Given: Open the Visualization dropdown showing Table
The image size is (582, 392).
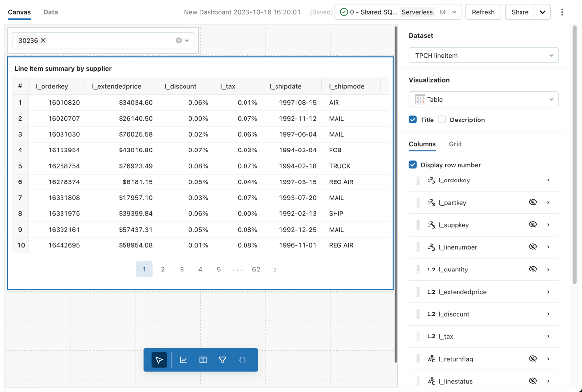Looking at the screenshot, I should [x=483, y=99].
